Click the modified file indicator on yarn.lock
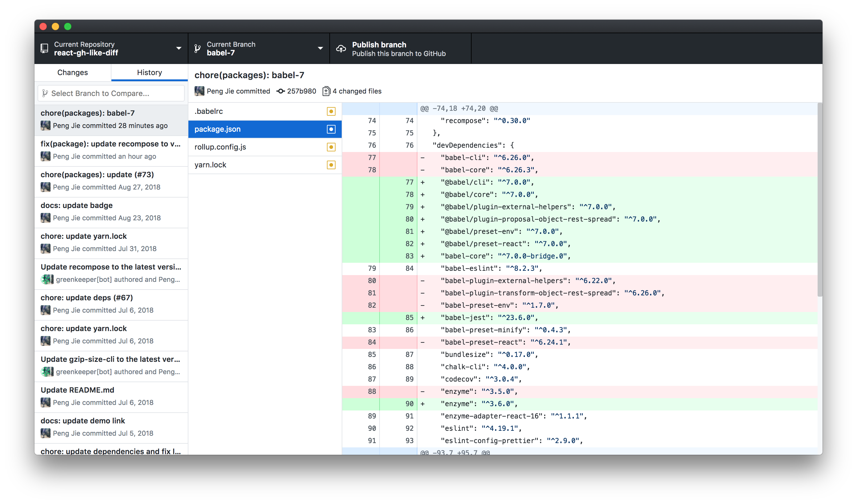Image resolution: width=857 pixels, height=504 pixels. 331,164
